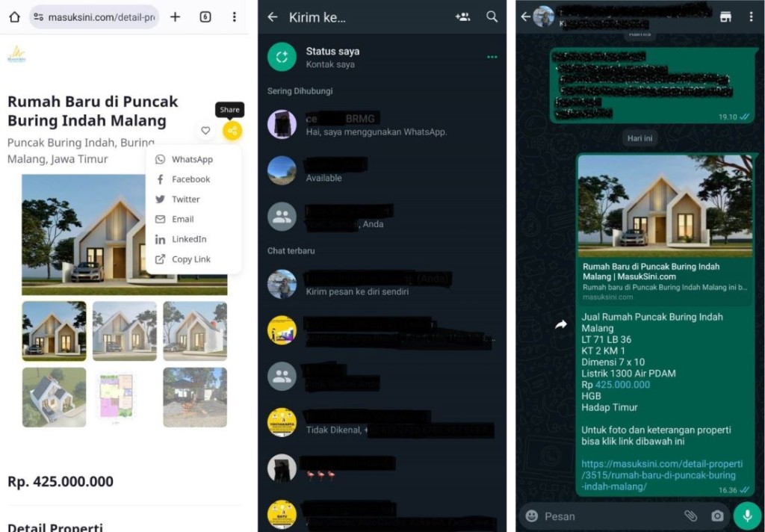Go back from the WhatsApp chat

525,16
